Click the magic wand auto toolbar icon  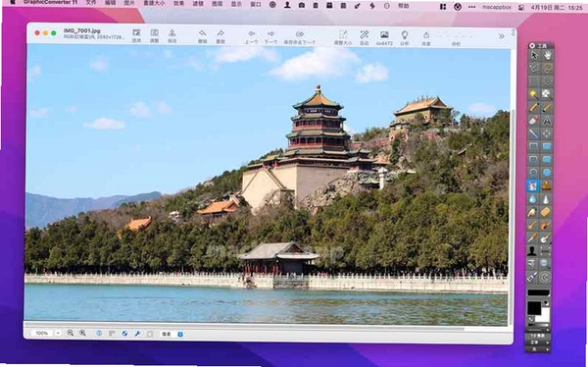click(364, 37)
